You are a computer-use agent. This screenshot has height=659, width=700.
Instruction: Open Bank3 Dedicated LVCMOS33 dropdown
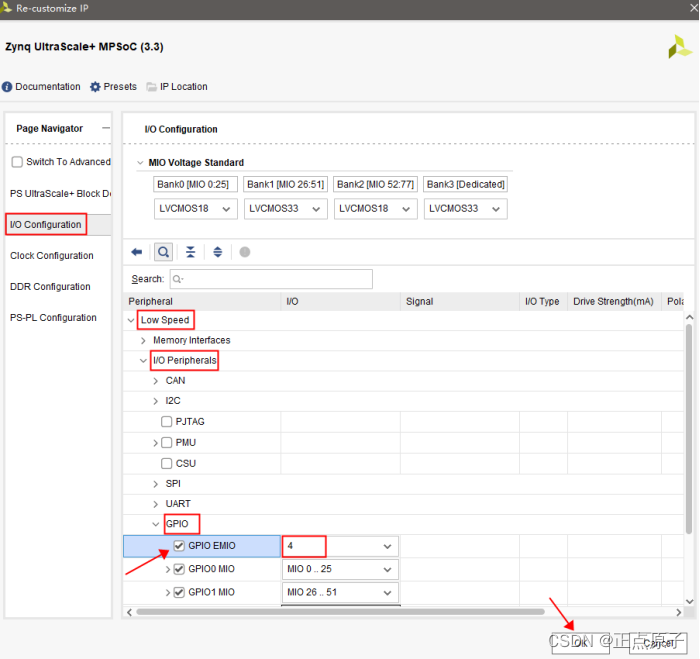click(466, 209)
